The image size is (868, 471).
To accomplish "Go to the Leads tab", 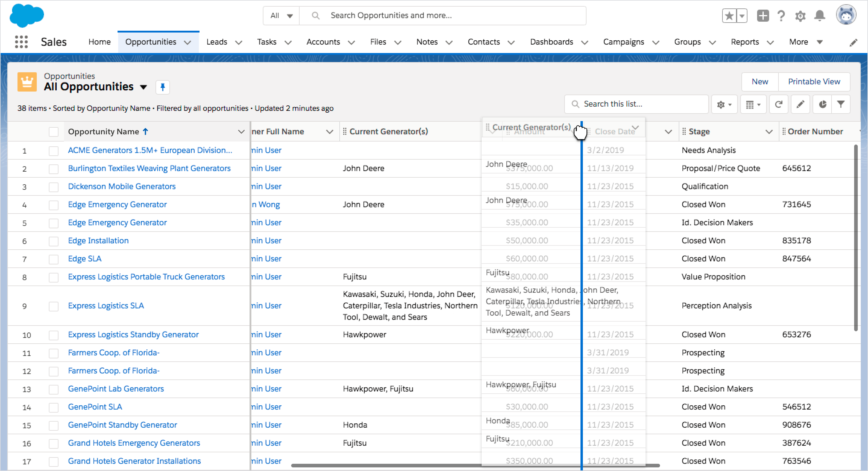I will (217, 42).
